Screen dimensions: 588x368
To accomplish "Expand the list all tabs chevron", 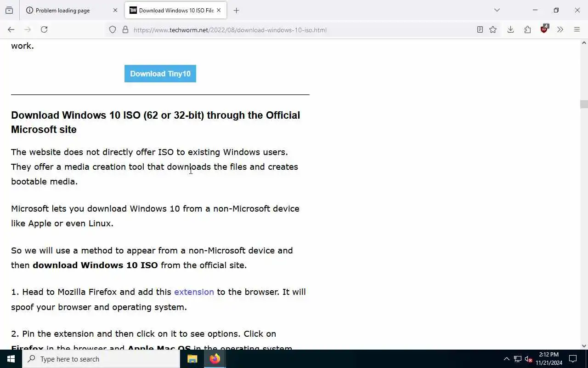I will [497, 10].
